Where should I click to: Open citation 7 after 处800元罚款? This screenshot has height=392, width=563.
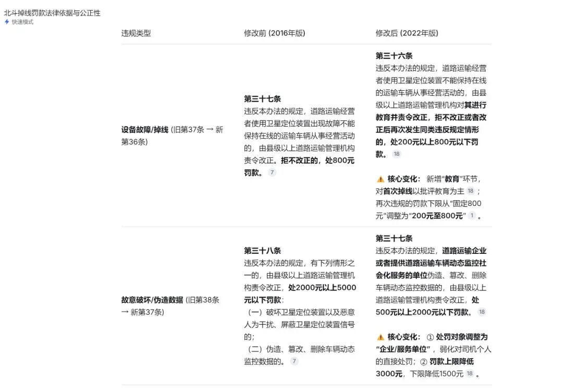(272, 173)
